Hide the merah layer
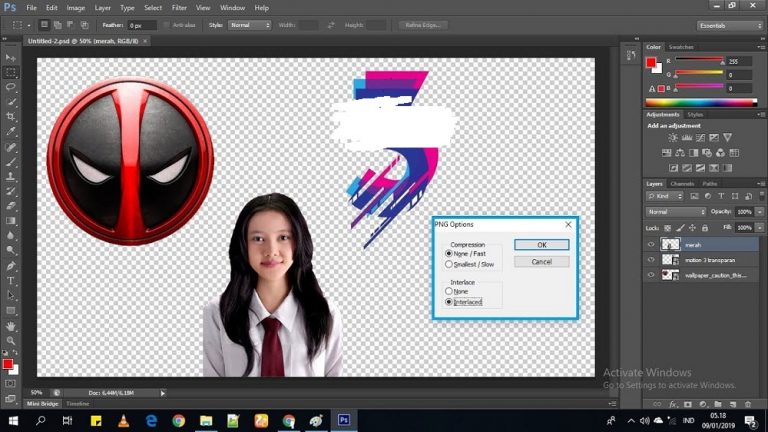This screenshot has width=768, height=432. [x=651, y=245]
